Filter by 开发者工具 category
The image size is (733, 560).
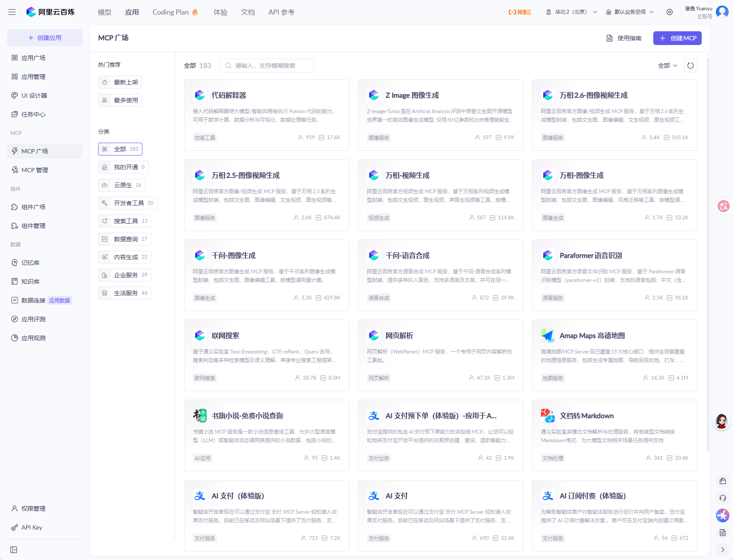[128, 203]
